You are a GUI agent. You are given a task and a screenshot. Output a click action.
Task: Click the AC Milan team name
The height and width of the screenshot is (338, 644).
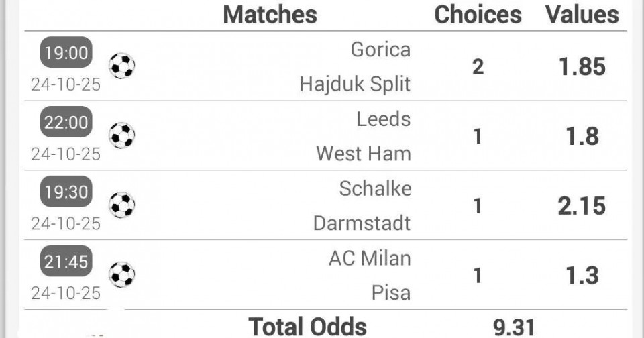tap(370, 258)
